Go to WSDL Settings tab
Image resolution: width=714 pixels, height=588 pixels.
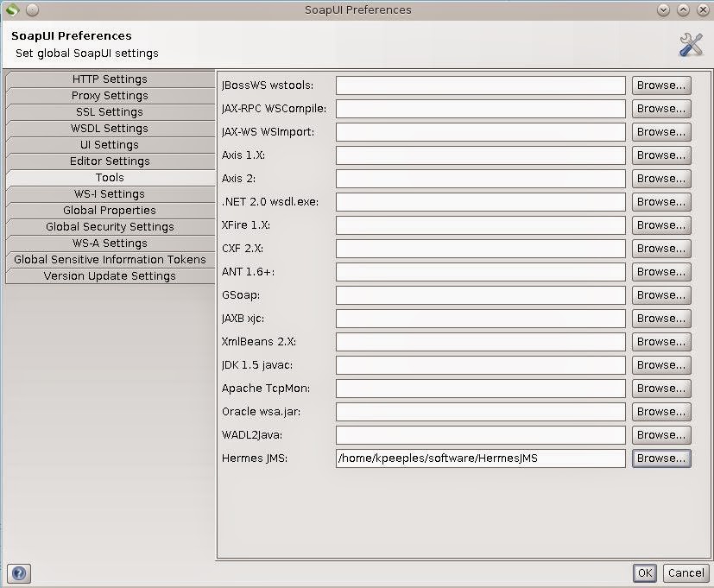[x=110, y=129]
